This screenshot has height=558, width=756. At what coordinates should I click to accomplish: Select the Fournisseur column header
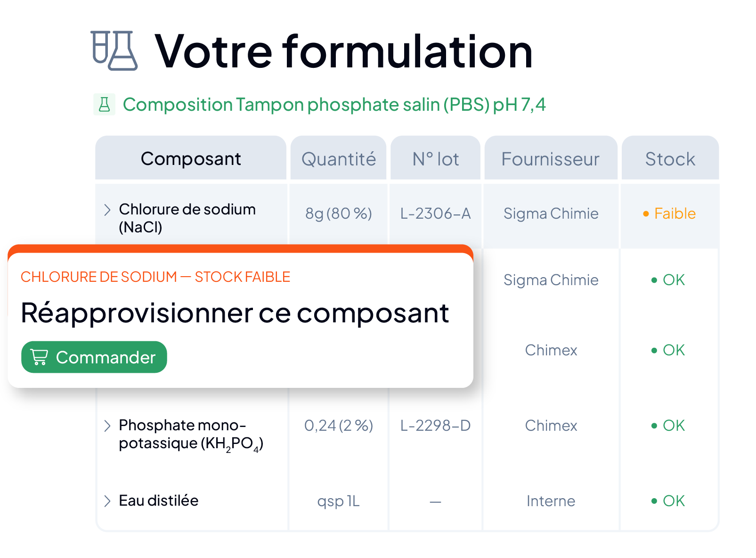tap(551, 159)
